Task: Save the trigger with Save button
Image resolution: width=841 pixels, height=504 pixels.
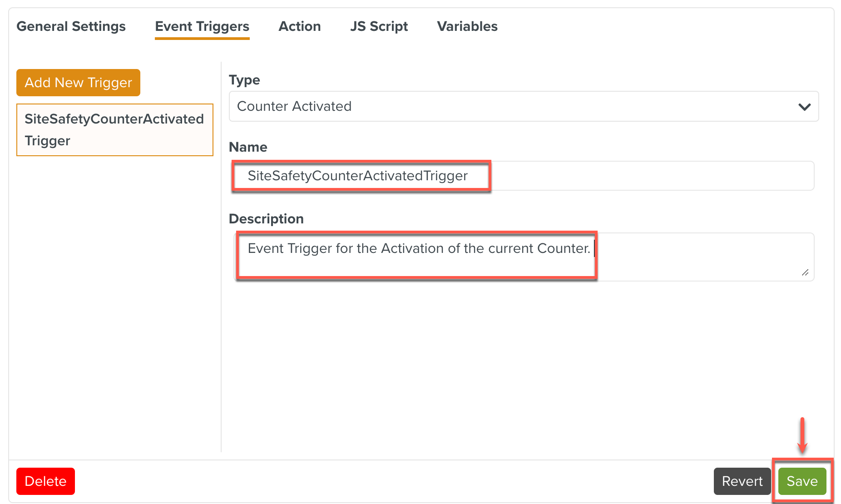Action: [x=802, y=481]
